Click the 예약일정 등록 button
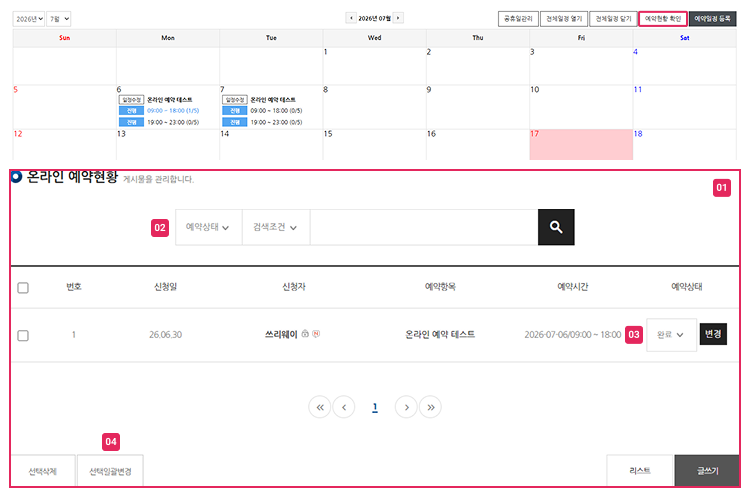Viewport: 750px width, 497px height. [x=713, y=19]
